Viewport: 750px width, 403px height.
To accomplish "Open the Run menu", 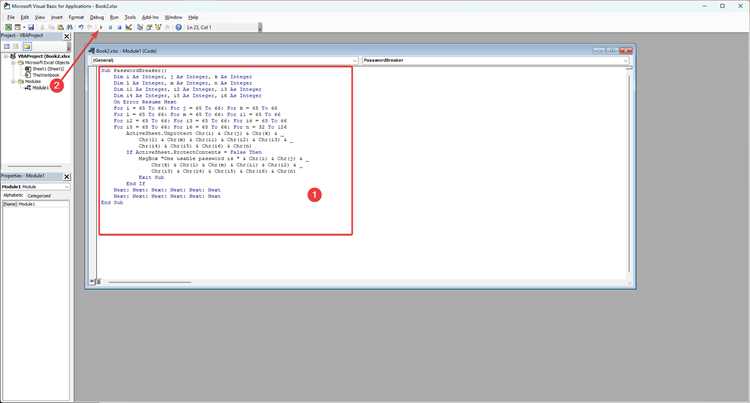I will pos(114,17).
